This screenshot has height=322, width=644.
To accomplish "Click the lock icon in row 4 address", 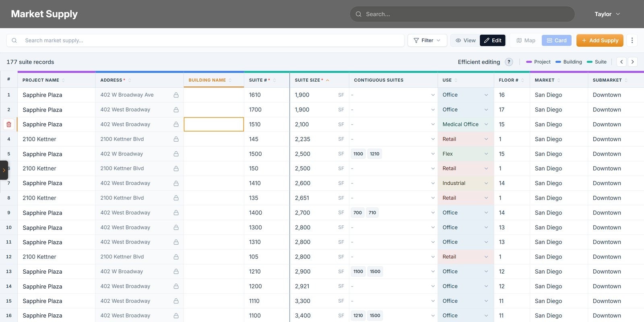I will pyautogui.click(x=176, y=139).
